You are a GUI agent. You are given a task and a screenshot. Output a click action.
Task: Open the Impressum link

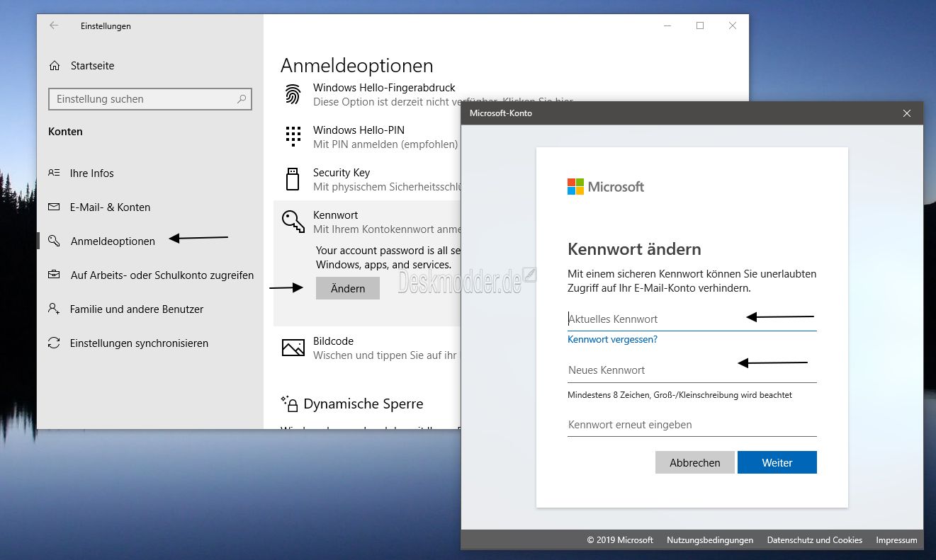coord(896,540)
